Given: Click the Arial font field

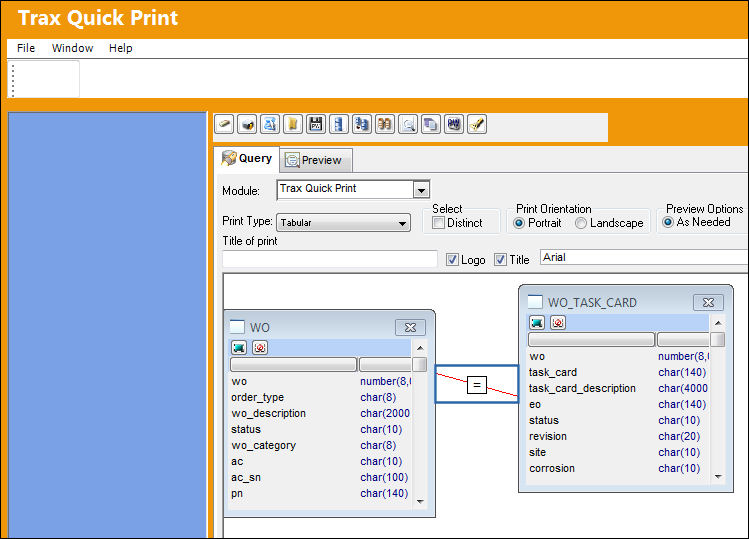Looking at the screenshot, I should [644, 257].
